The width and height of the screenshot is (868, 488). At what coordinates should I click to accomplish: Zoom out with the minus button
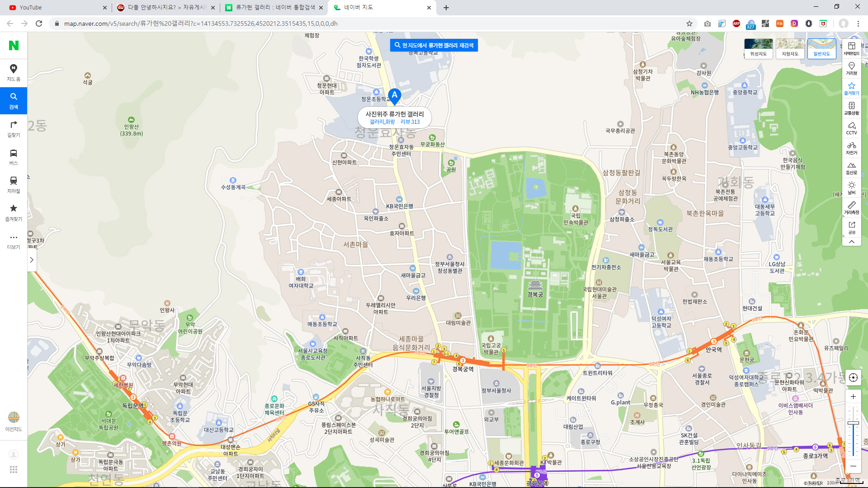[853, 466]
